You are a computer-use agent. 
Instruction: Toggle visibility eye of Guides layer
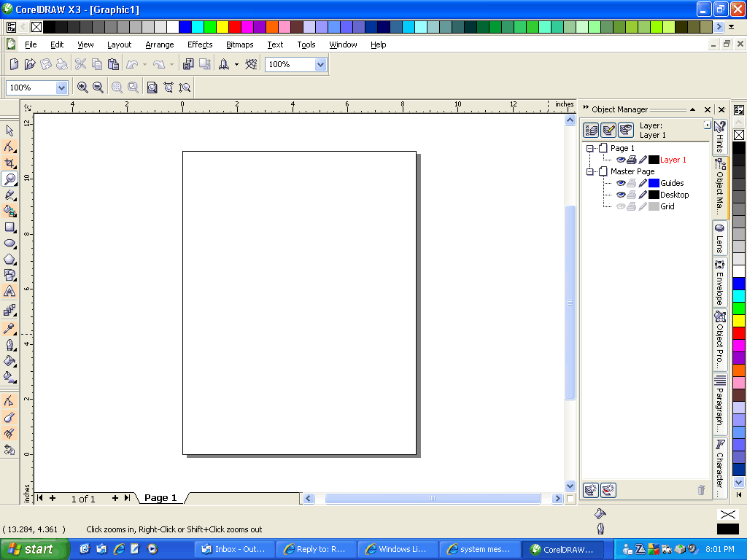coord(621,183)
